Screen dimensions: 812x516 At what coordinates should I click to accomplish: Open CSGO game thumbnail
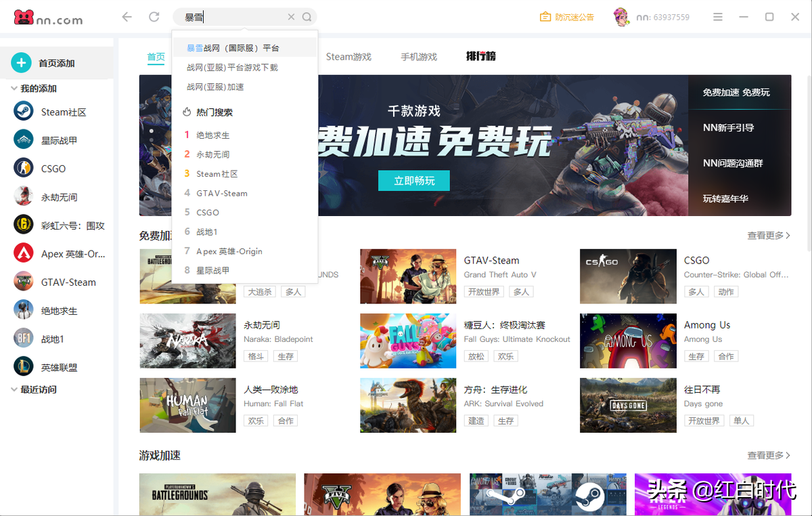[628, 276]
